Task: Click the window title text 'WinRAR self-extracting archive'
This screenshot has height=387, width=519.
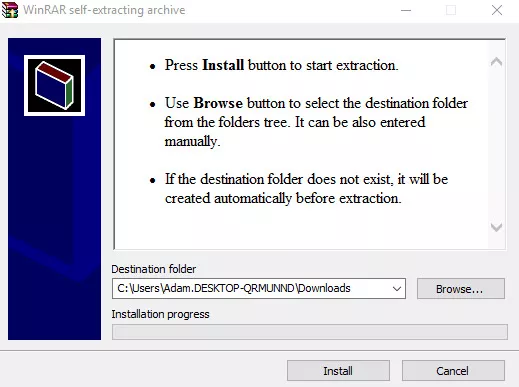Action: (x=104, y=10)
